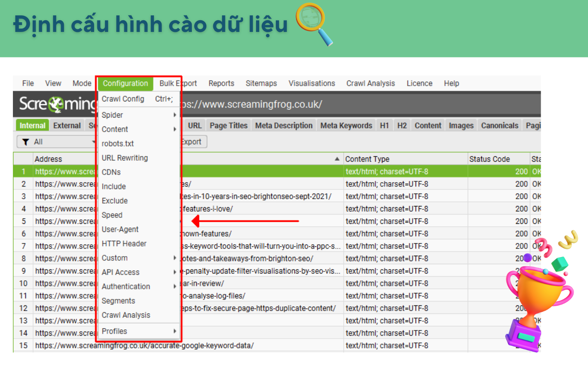Switch to the Canonicals tab

pos(500,126)
